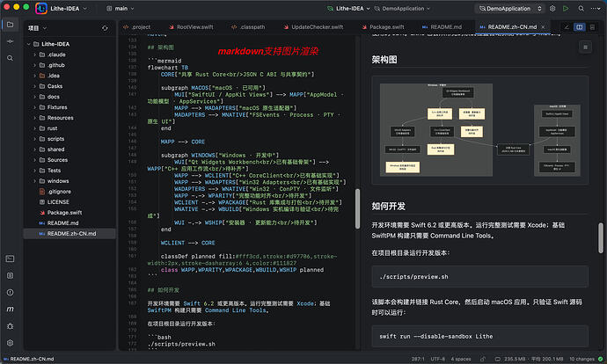Open the Debug bug icon in sidebar
This screenshot has width=607, height=364.
10,326
